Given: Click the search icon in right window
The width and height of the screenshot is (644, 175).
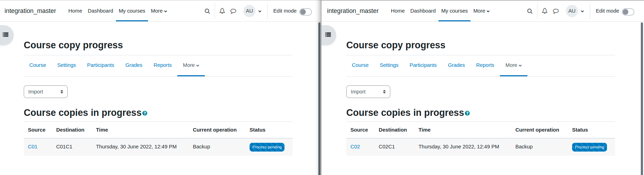Looking at the screenshot, I should 530,11.
